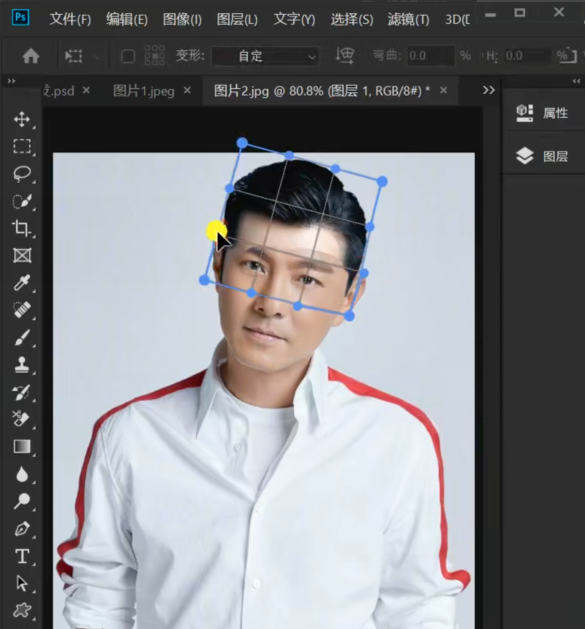
Task: Select the Crop tool
Action: click(22, 228)
